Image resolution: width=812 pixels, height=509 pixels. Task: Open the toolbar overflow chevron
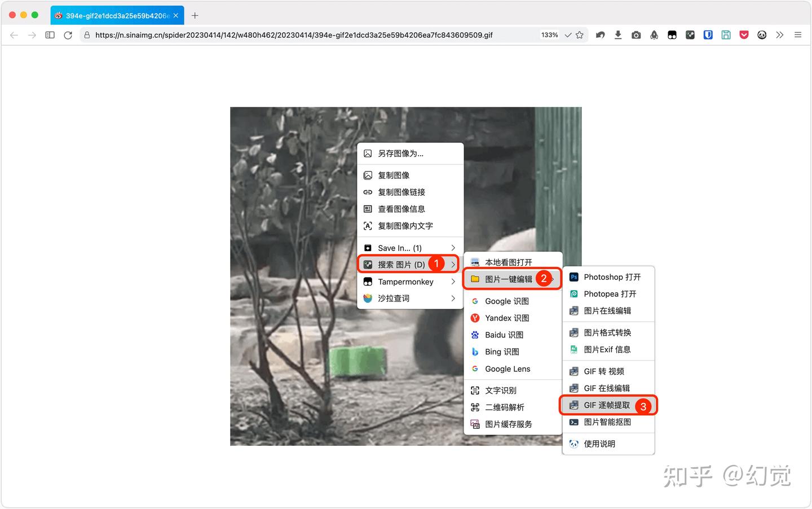780,34
